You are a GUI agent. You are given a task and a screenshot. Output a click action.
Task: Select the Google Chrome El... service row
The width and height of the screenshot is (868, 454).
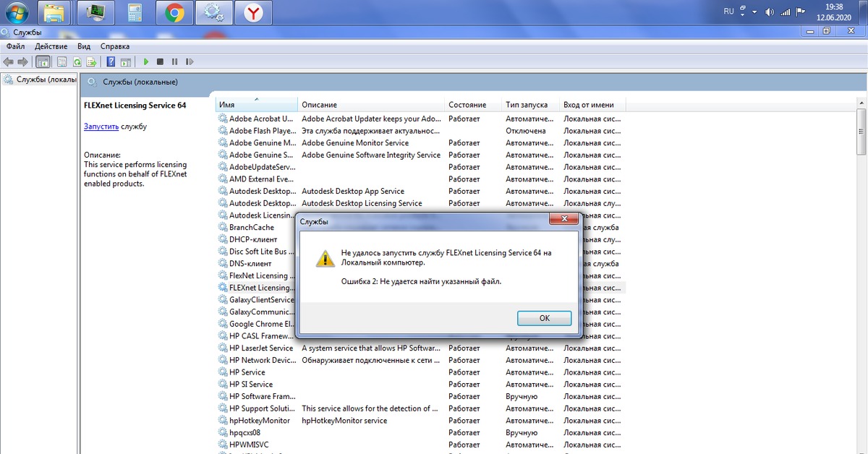coord(257,324)
